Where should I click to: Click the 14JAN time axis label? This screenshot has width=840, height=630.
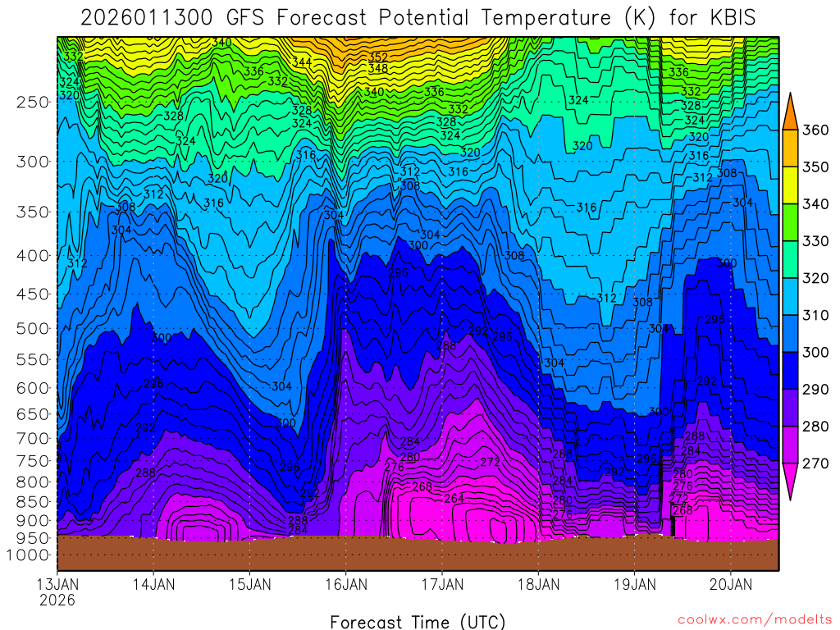pos(153,584)
